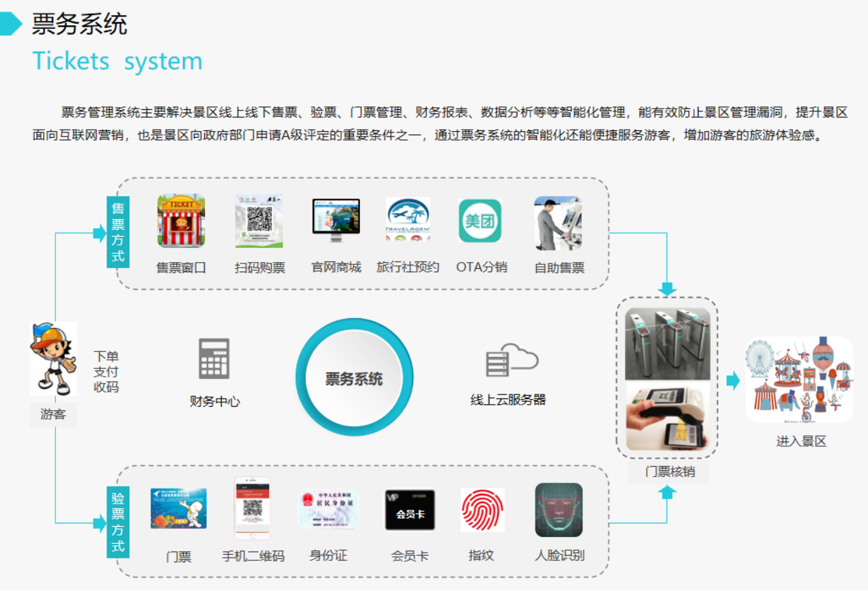Select the 美团 OTA分销 icon

pyautogui.click(x=480, y=221)
